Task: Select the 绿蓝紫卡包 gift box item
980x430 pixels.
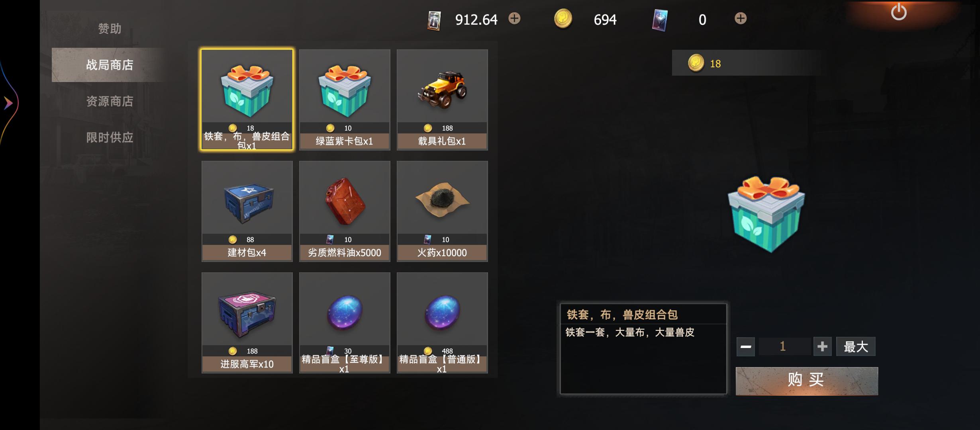Action: (x=345, y=100)
